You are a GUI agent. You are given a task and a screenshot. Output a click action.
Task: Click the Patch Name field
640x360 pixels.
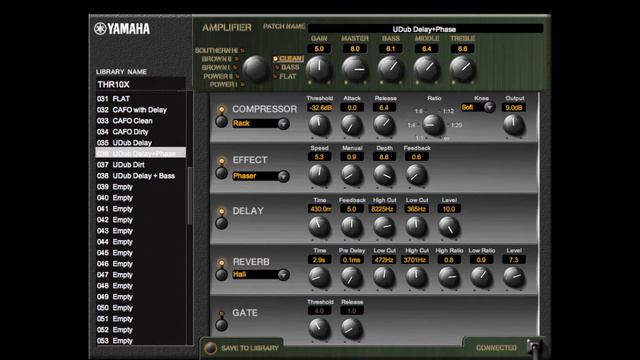pyautogui.click(x=425, y=29)
